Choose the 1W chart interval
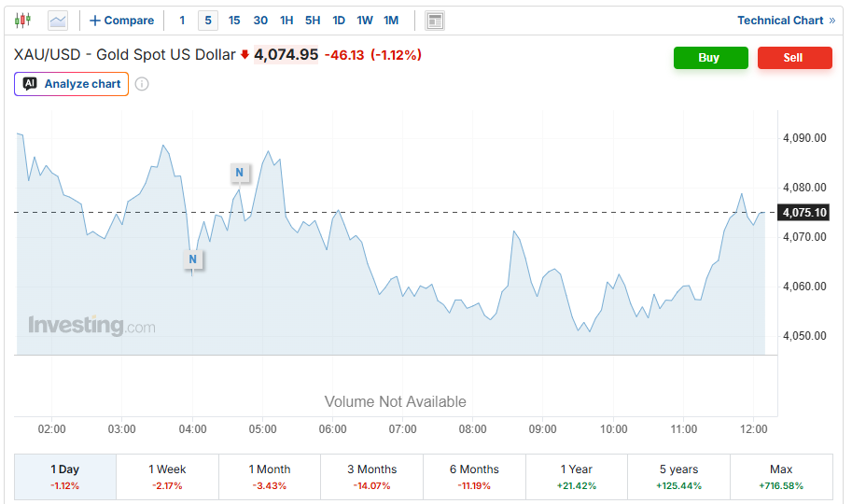This screenshot has width=852, height=504. 365,21
